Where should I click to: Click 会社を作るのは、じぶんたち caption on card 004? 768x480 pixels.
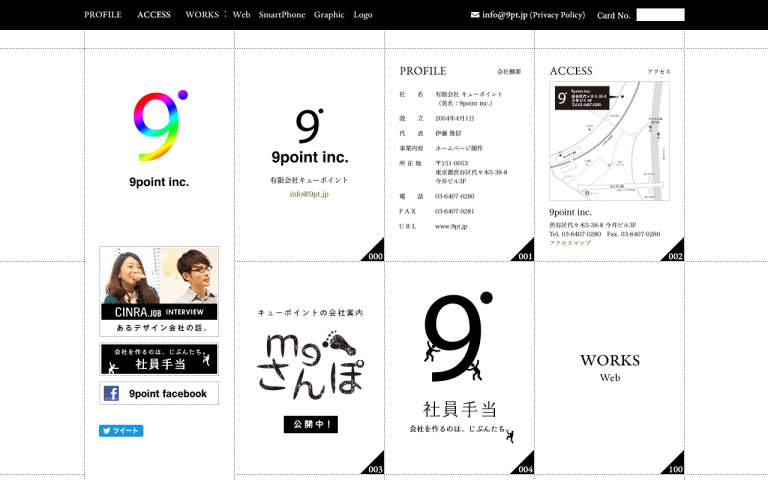click(x=457, y=429)
